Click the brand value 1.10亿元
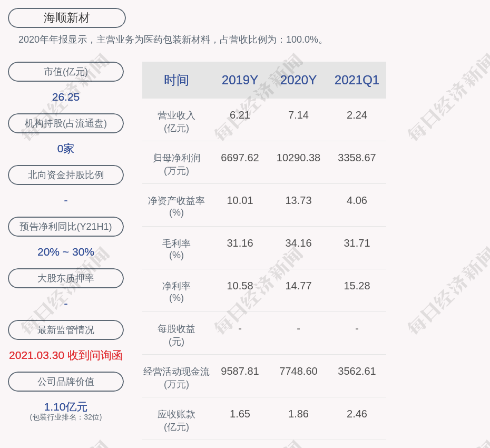 (x=66, y=407)
